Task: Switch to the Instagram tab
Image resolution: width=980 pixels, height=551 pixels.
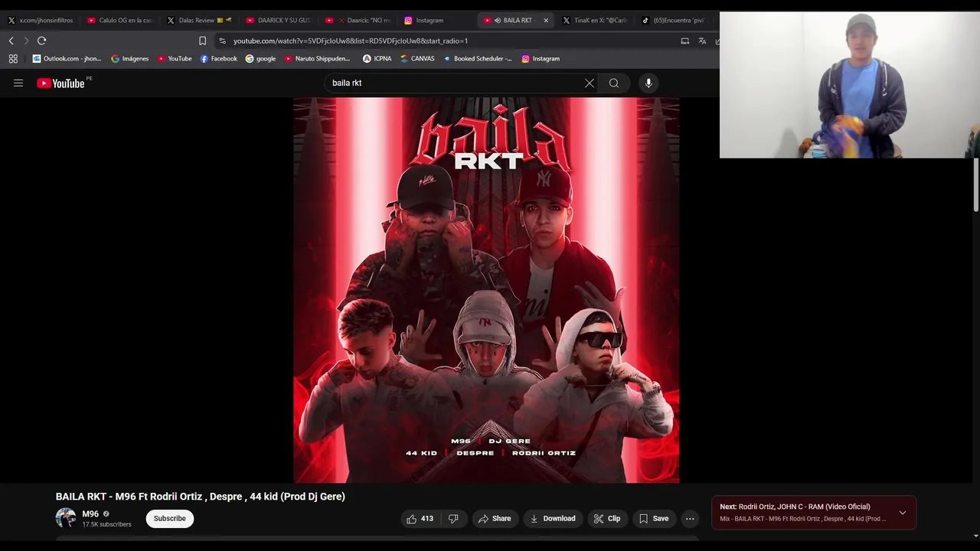Action: click(436, 21)
